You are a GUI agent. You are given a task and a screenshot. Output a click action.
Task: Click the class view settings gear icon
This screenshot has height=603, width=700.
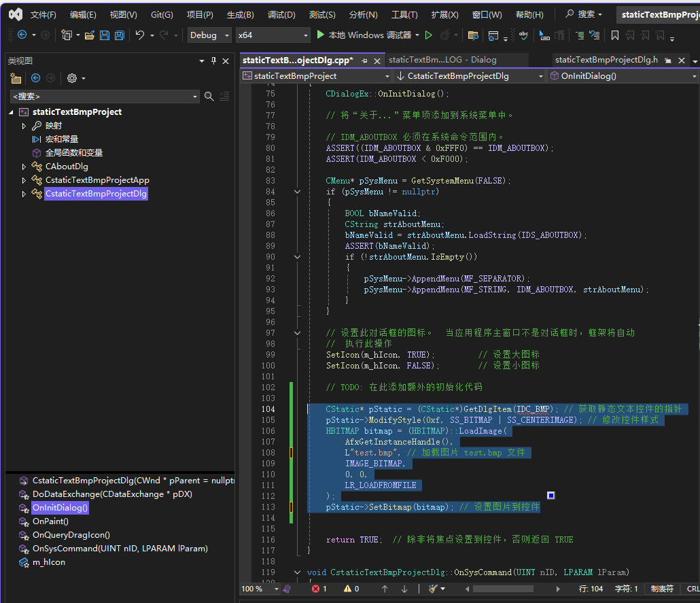click(72, 78)
